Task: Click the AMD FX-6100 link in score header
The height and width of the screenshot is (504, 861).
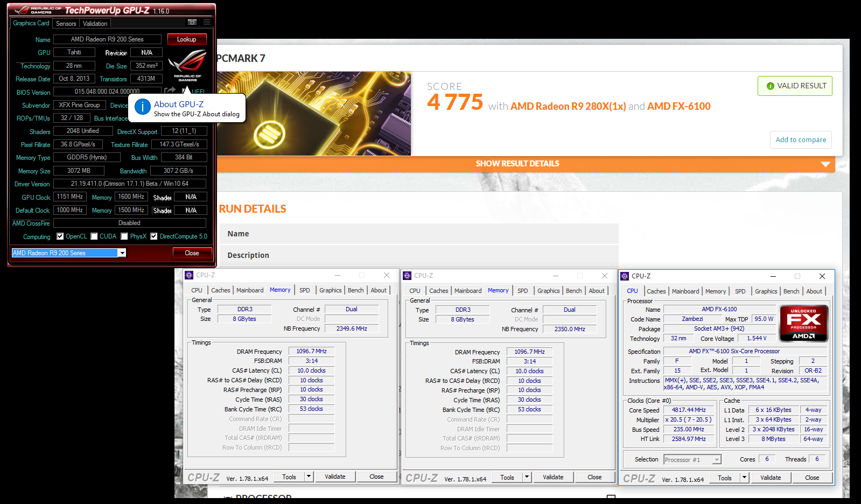Action: pos(678,107)
